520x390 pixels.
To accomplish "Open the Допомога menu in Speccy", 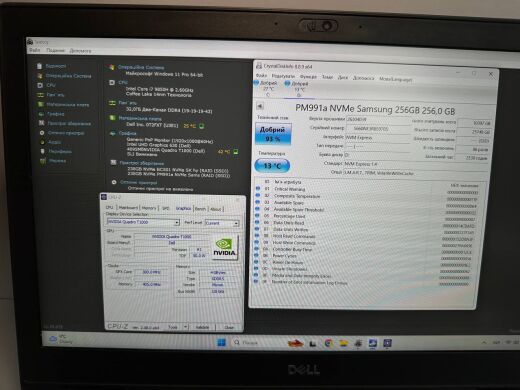I will [80, 51].
